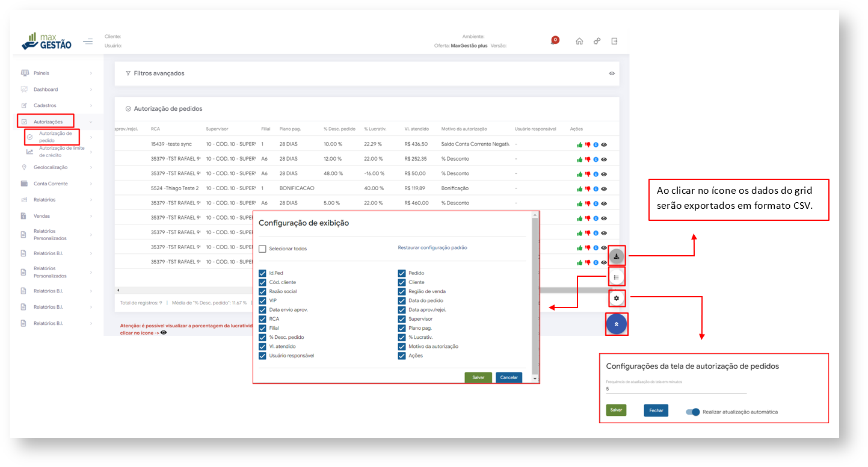This screenshot has height=467, width=868.
Task: Uncheck the Razão social checkbox
Action: point(262,291)
